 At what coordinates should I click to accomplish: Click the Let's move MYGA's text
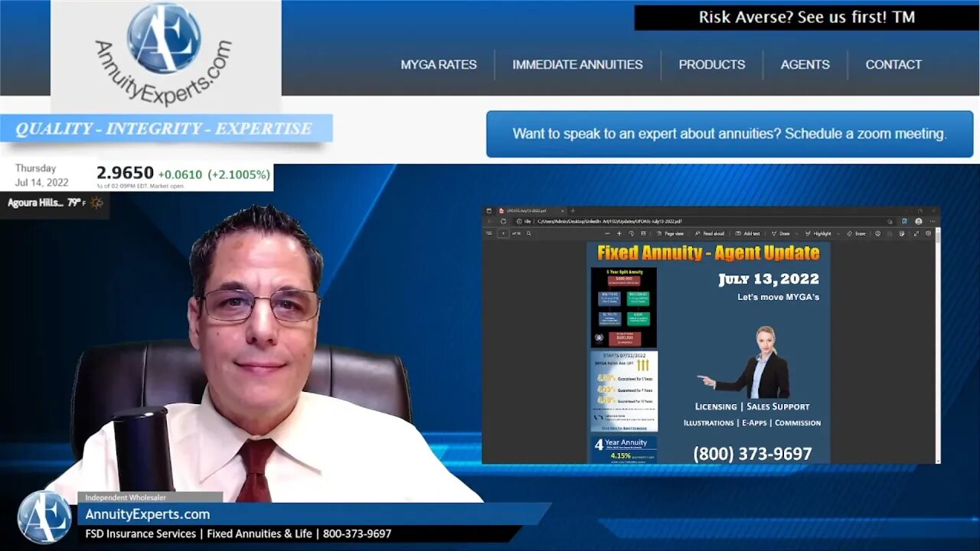pos(778,297)
